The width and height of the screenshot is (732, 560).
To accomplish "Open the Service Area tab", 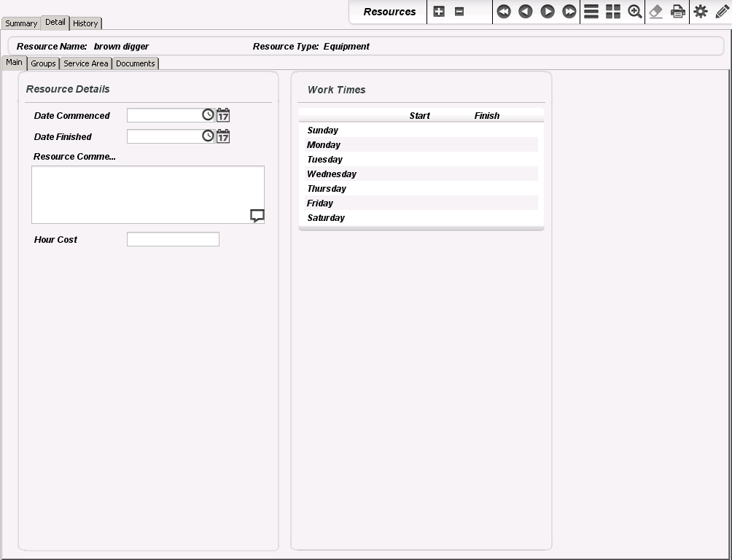I will [x=85, y=63].
